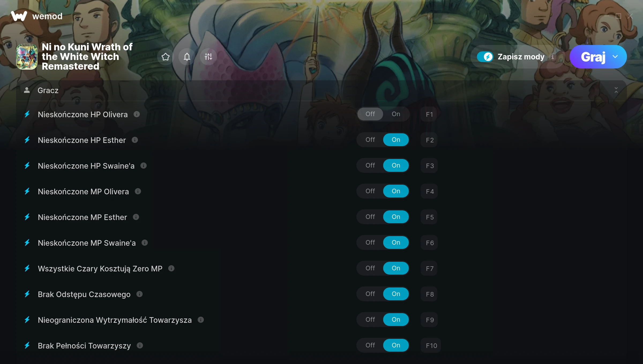This screenshot has height=364, width=643.
Task: Turn On Nieskończone HP Olivera
Action: coord(396,114)
